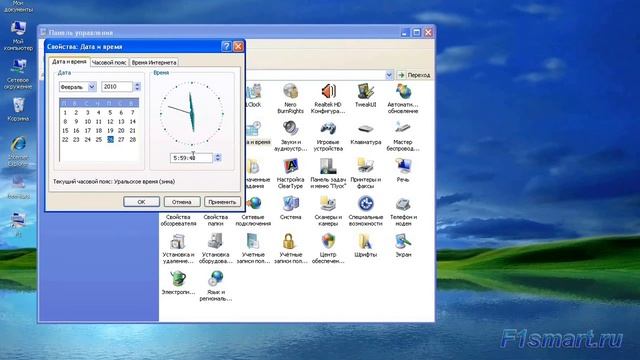Screen dimensions: 640x360
Task: Open ClearType tuning icon
Action: tap(290, 173)
